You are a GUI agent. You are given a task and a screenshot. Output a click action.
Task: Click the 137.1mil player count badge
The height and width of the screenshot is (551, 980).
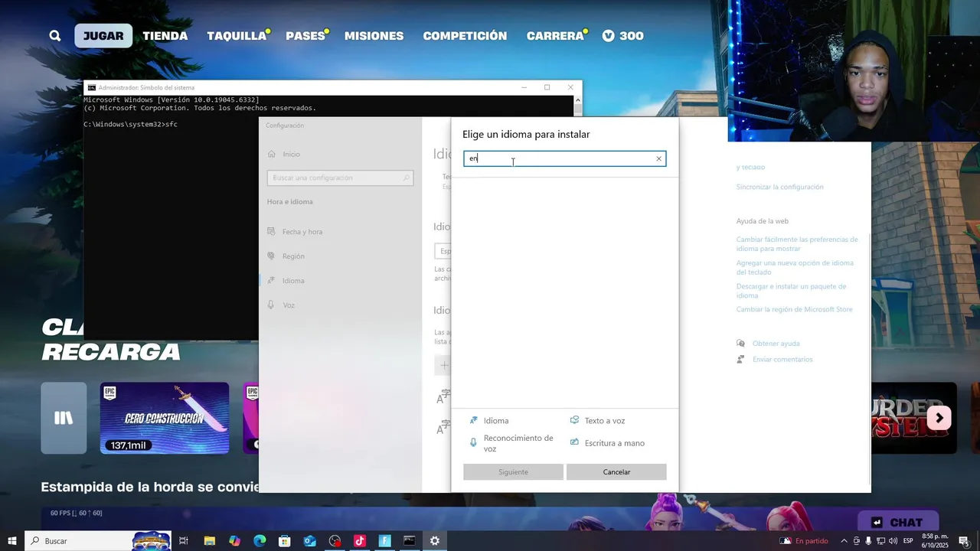(x=128, y=445)
